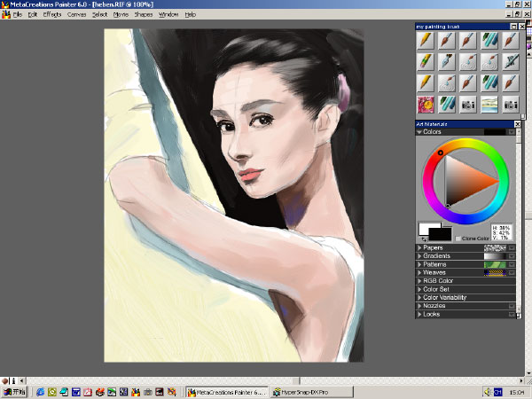532x399 pixels.
Task: Open the Window menu
Action: tap(168, 14)
